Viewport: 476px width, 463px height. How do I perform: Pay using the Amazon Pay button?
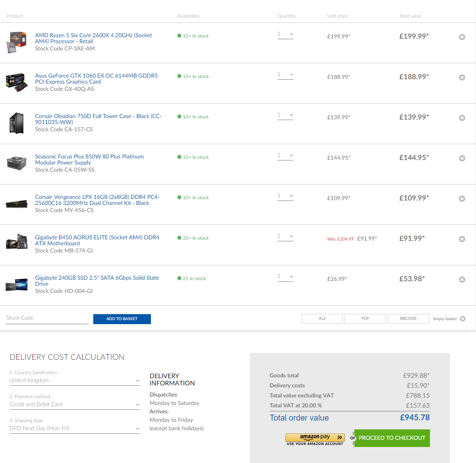click(x=315, y=437)
